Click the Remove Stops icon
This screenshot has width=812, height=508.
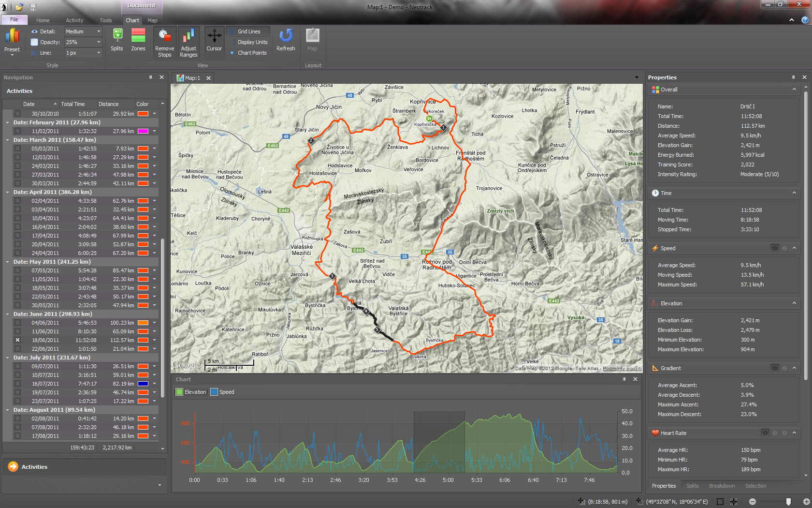click(164, 36)
